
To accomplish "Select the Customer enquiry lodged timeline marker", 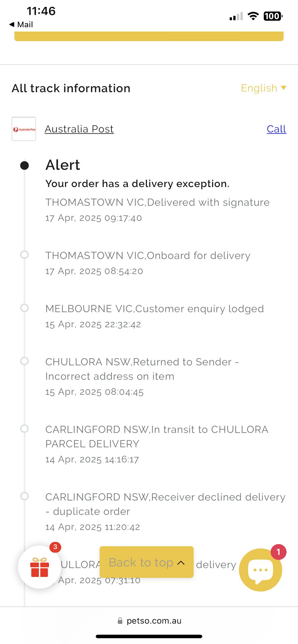I will (x=24, y=308).
